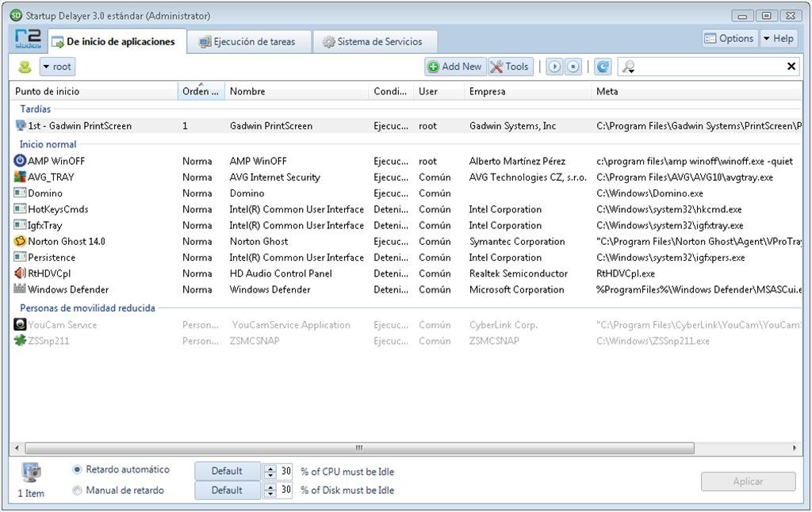The width and height of the screenshot is (812, 512).
Task: Sort by Punto de inicio column
Action: coord(94,91)
